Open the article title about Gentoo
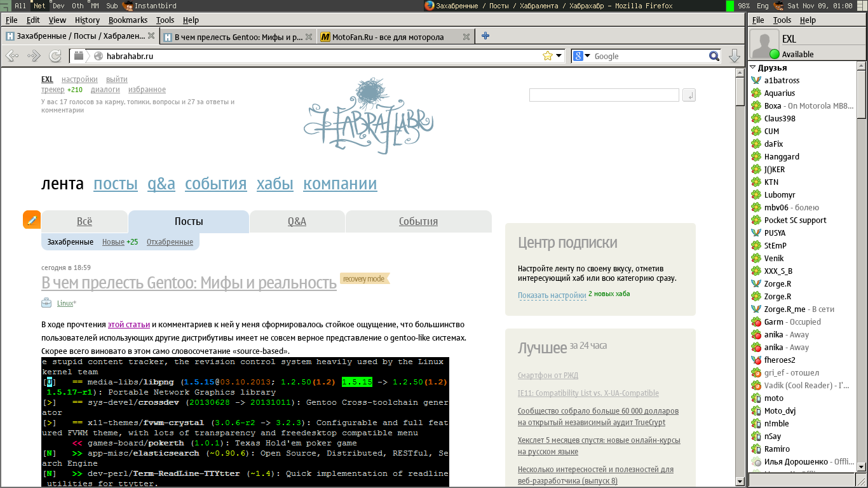This screenshot has width=868, height=488. point(189,282)
